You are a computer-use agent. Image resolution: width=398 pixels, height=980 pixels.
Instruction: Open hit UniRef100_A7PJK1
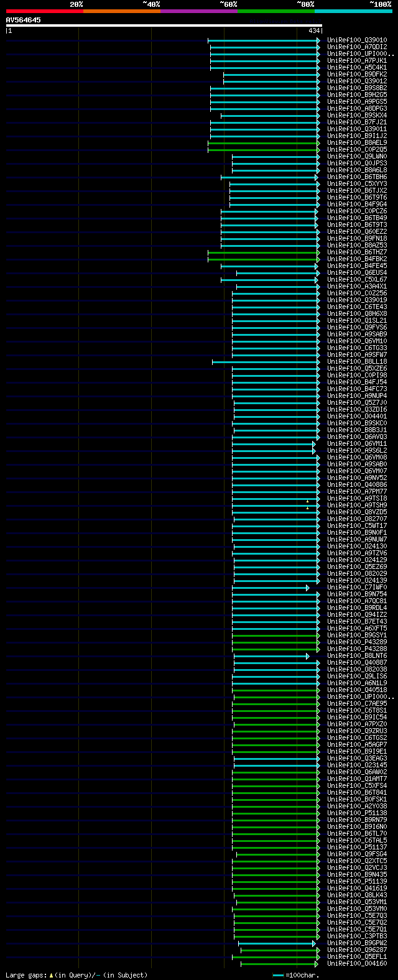[x=357, y=61]
